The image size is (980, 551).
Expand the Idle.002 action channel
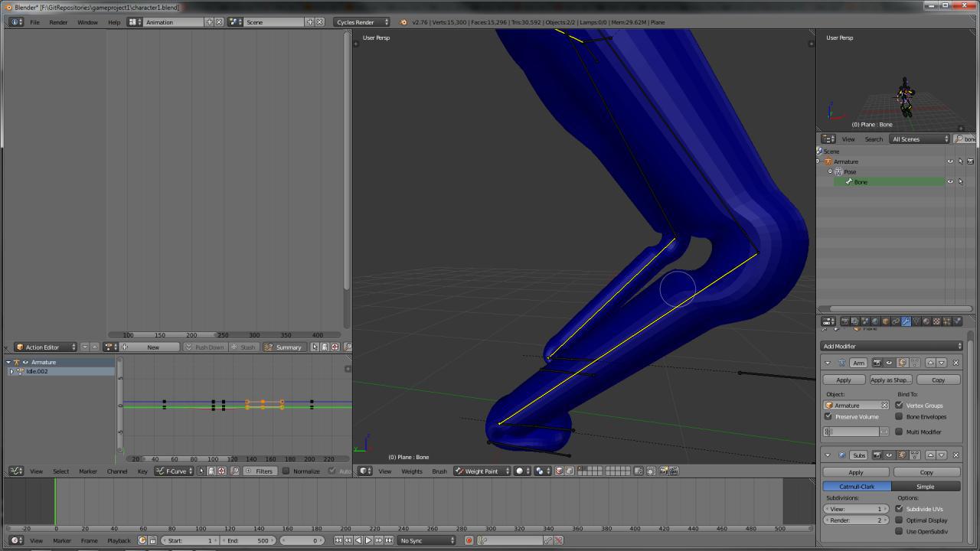tap(11, 371)
